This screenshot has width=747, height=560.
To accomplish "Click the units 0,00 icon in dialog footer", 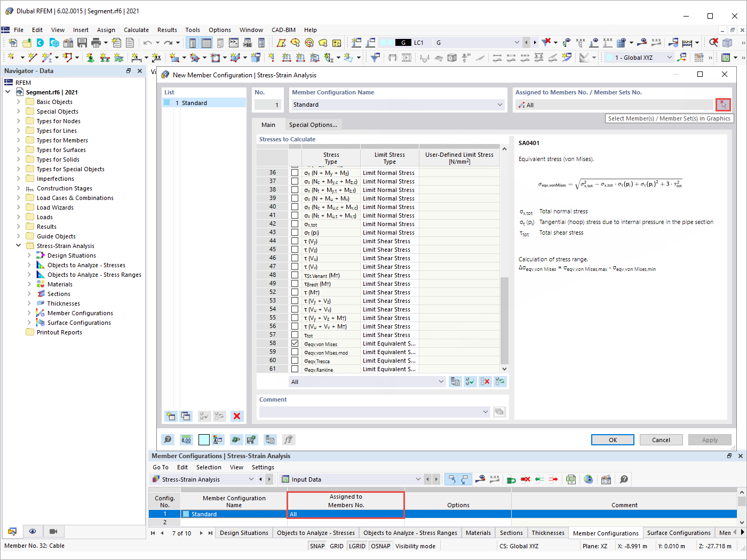I will coord(186,439).
